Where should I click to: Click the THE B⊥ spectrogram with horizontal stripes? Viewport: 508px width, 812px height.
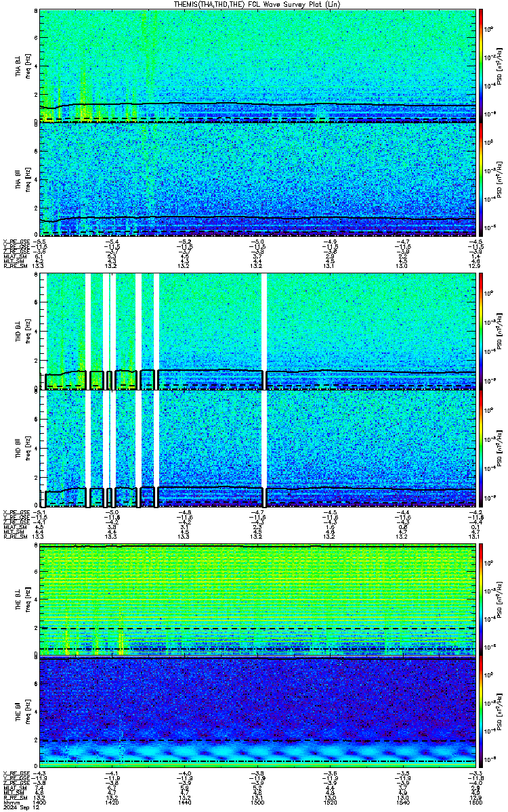(x=257, y=600)
